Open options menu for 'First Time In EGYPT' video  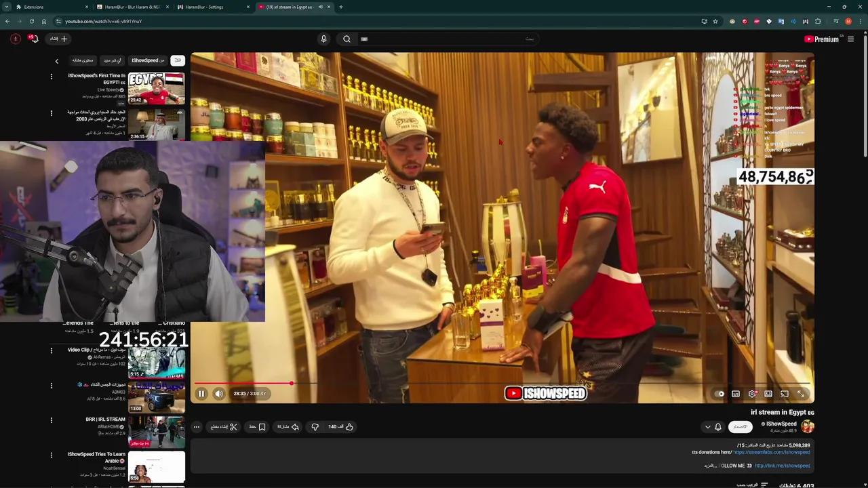coord(51,77)
